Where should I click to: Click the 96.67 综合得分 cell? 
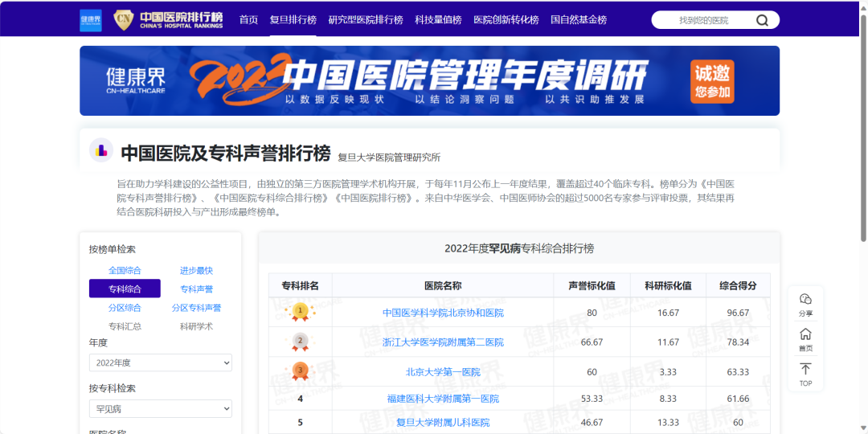[738, 313]
